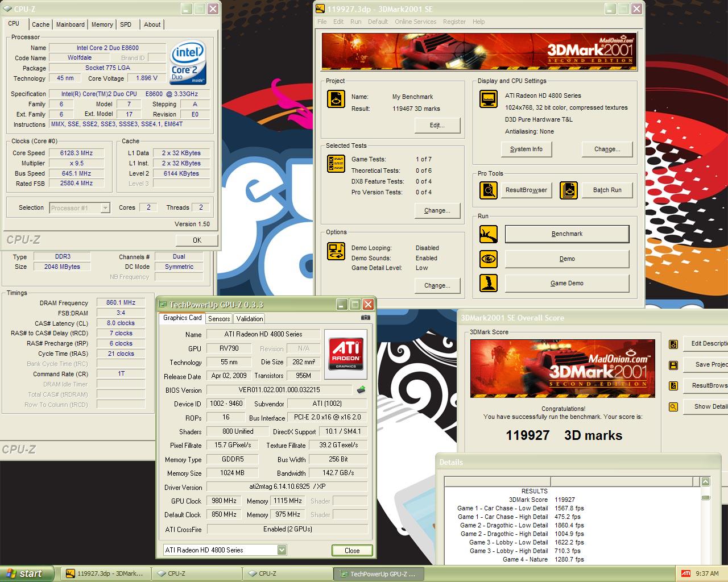Switch to TechPowerUp GPU-Z taskbar item
The height and width of the screenshot is (582, 728).
click(x=378, y=573)
